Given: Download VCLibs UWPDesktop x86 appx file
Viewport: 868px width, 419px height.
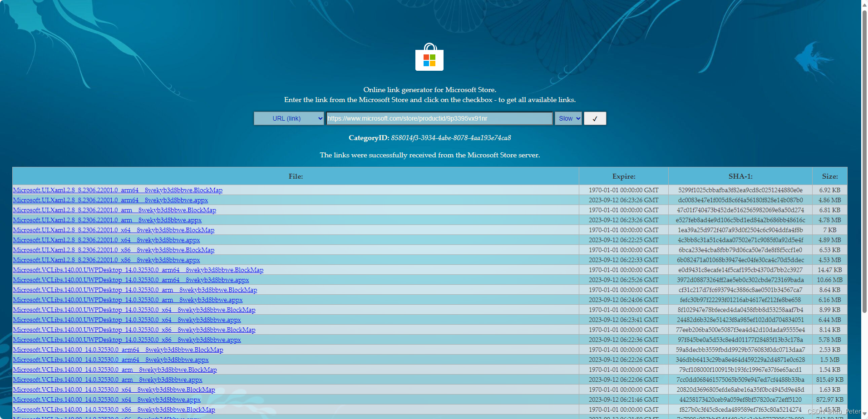Looking at the screenshot, I should click(127, 340).
